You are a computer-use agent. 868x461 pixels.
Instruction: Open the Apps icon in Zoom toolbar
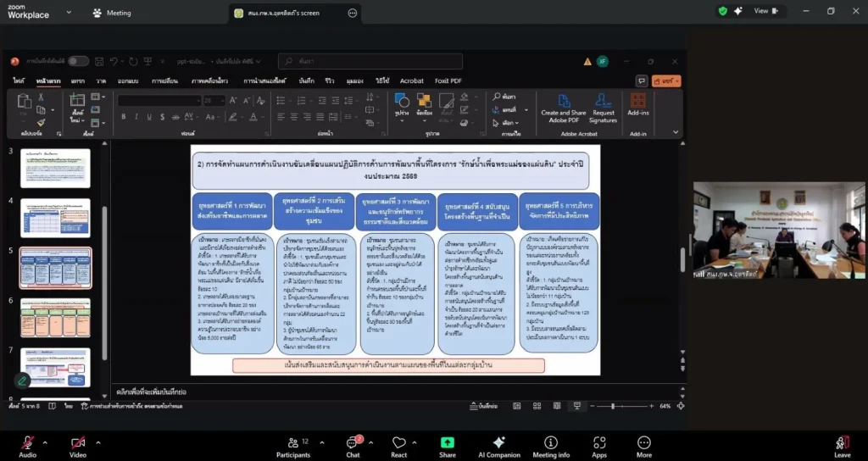point(599,443)
